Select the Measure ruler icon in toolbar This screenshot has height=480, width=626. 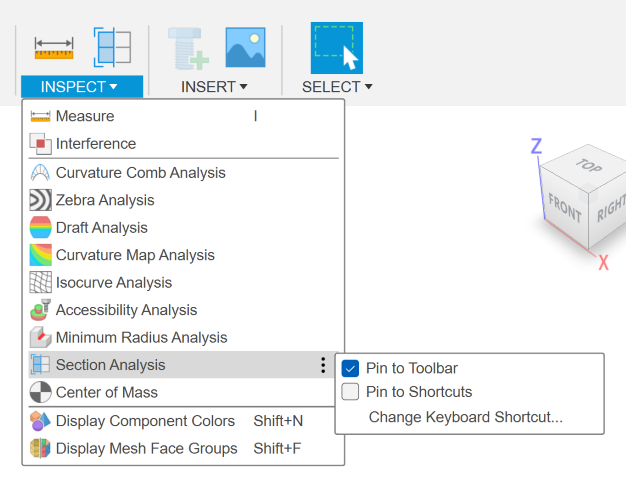click(54, 48)
